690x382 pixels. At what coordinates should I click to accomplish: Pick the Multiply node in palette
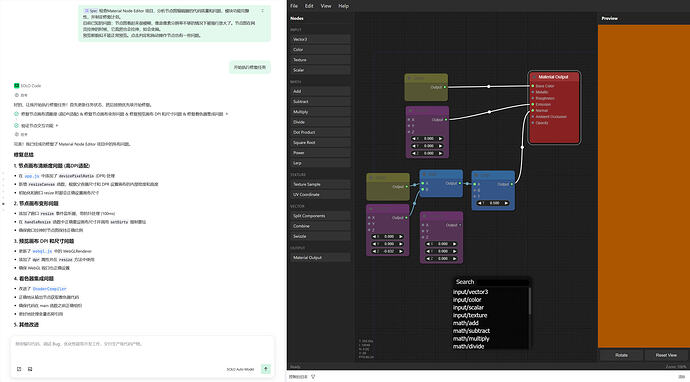pyautogui.click(x=320, y=112)
